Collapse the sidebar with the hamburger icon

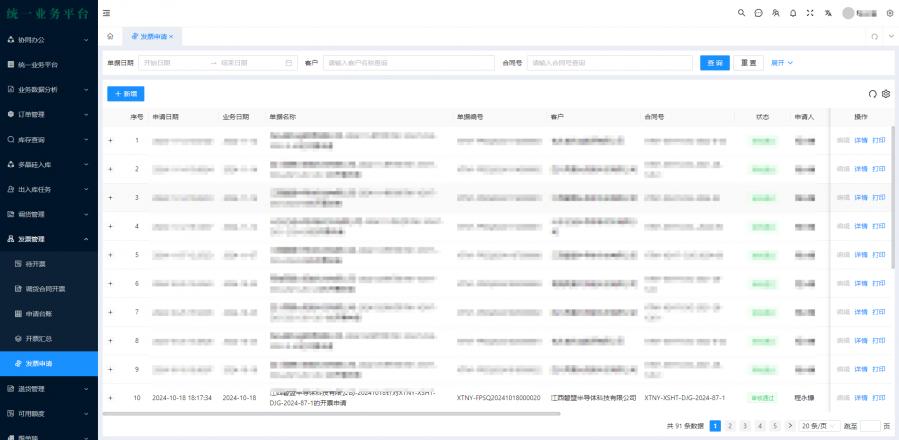click(x=107, y=13)
